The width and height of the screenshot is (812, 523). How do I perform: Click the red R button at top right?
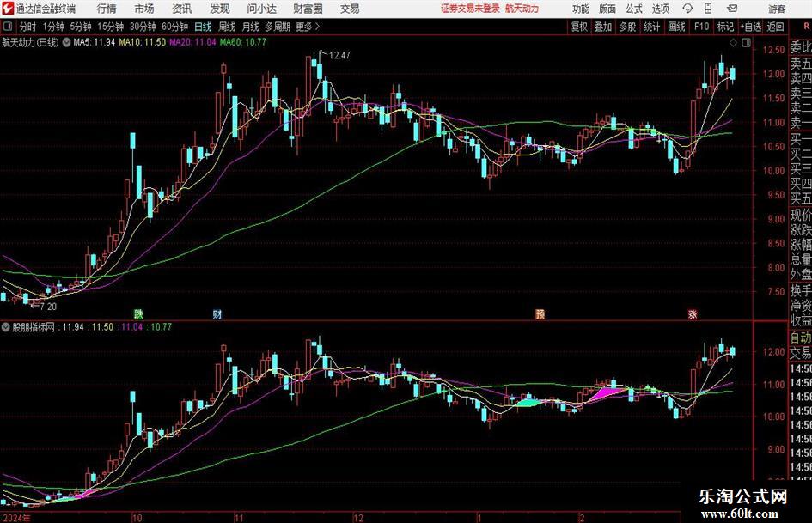806,26
